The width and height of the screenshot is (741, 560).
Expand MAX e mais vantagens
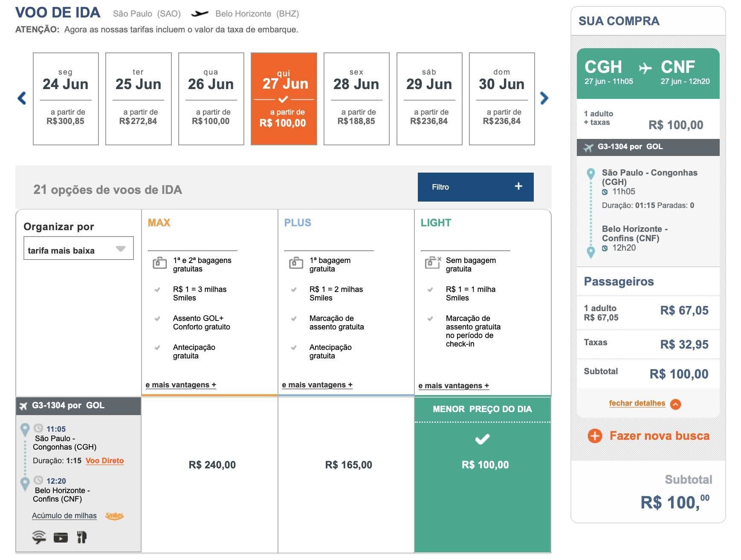point(181,385)
